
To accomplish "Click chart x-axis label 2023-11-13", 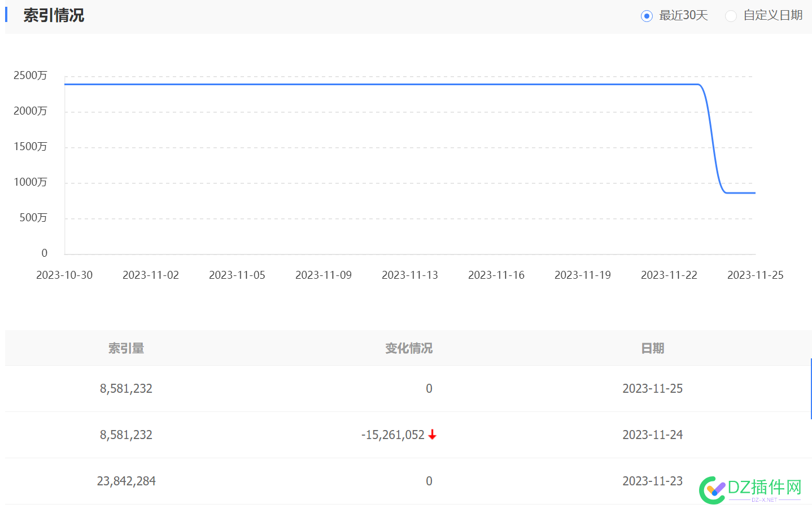I will click(x=410, y=275).
